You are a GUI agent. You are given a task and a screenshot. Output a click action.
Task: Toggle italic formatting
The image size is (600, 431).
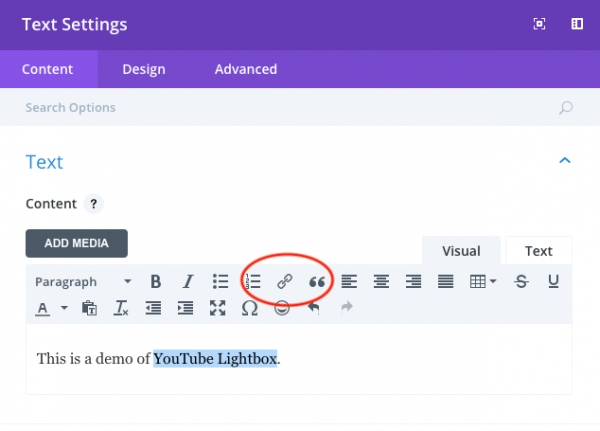[187, 282]
